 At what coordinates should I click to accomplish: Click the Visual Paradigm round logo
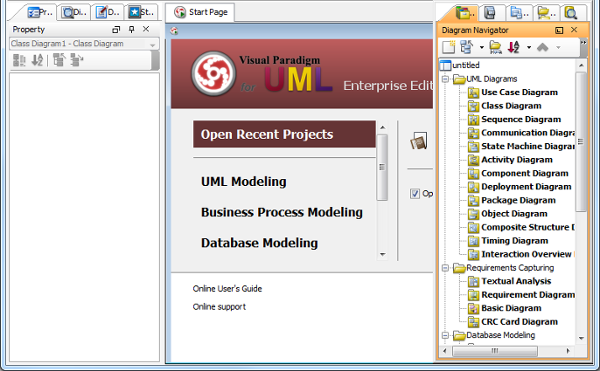click(x=213, y=73)
